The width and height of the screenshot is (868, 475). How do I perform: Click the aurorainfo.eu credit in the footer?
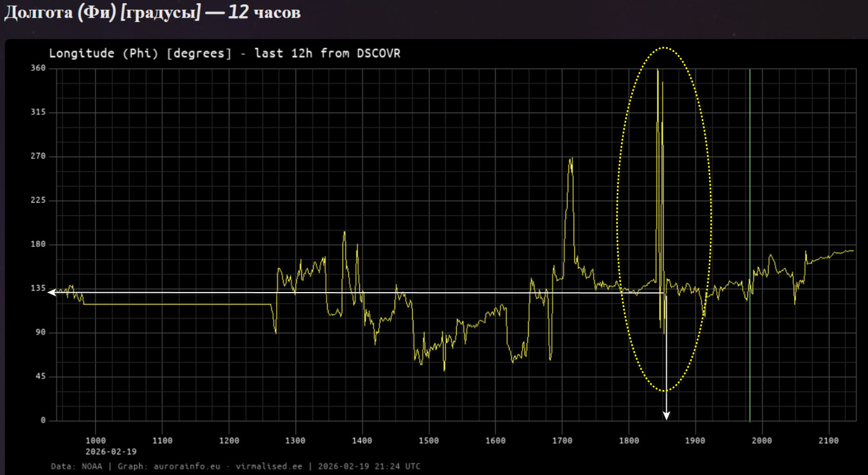187,466
